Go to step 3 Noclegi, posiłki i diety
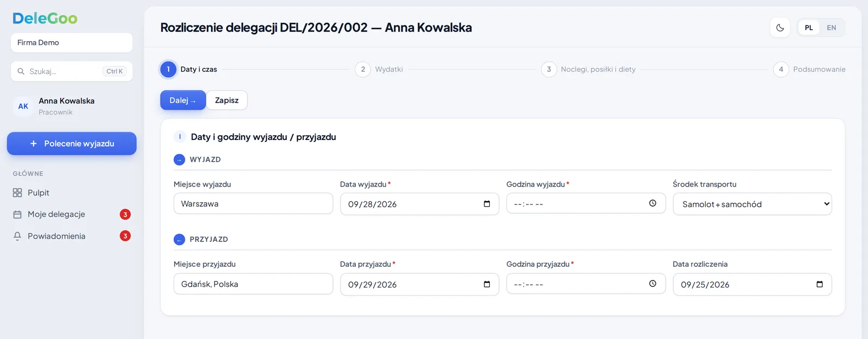Image resolution: width=868 pixels, height=339 pixels. tap(589, 69)
